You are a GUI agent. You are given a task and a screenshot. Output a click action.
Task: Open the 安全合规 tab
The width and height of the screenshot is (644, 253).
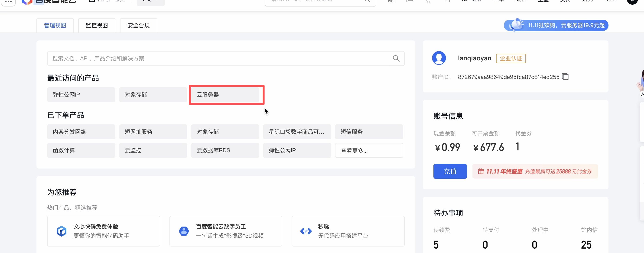(x=139, y=26)
